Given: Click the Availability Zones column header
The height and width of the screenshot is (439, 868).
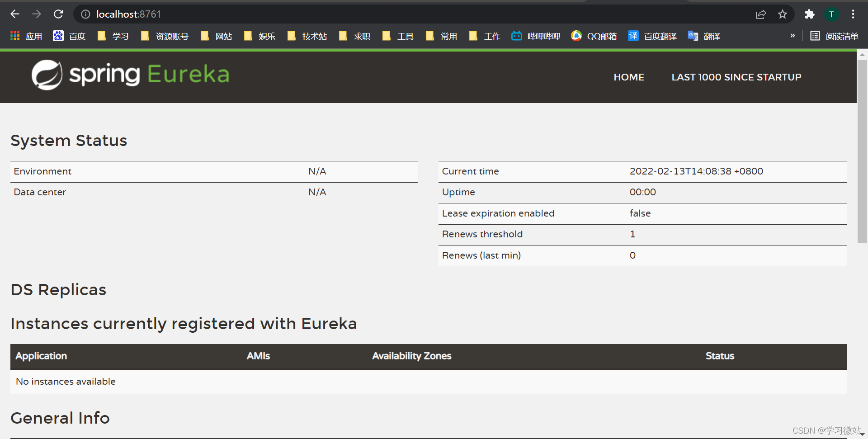Looking at the screenshot, I should coord(412,356).
